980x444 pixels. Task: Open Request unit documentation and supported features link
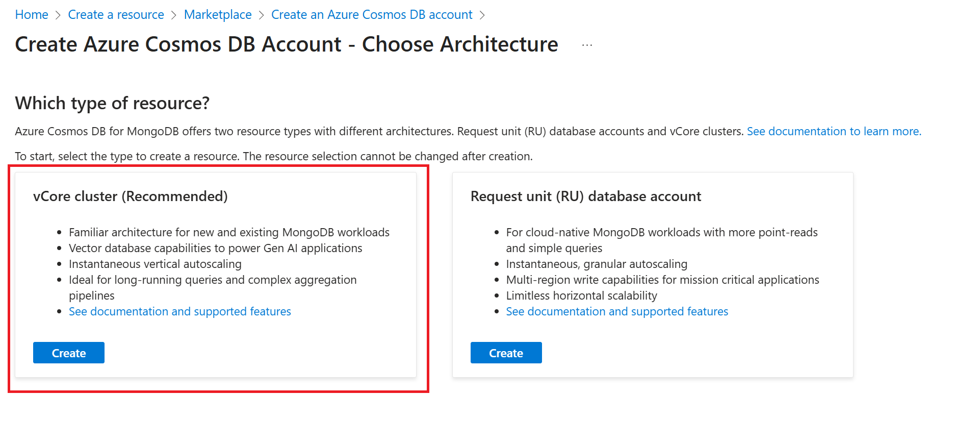coord(617,311)
